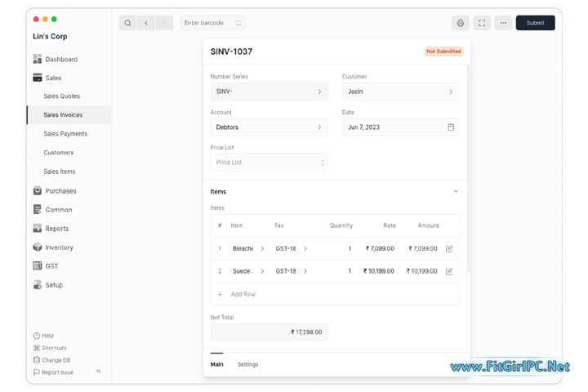
Task: Click the search magnifier icon in toolbar
Action: 127,23
